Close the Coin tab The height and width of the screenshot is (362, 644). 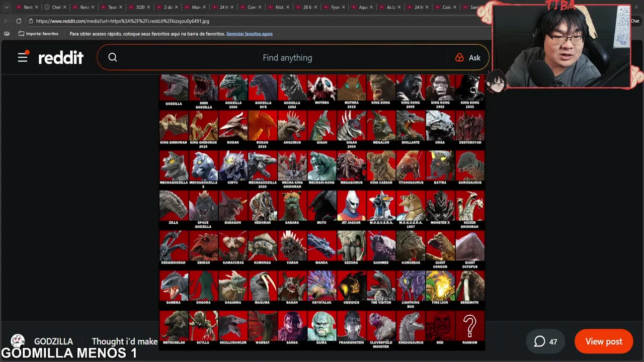[x=454, y=7]
